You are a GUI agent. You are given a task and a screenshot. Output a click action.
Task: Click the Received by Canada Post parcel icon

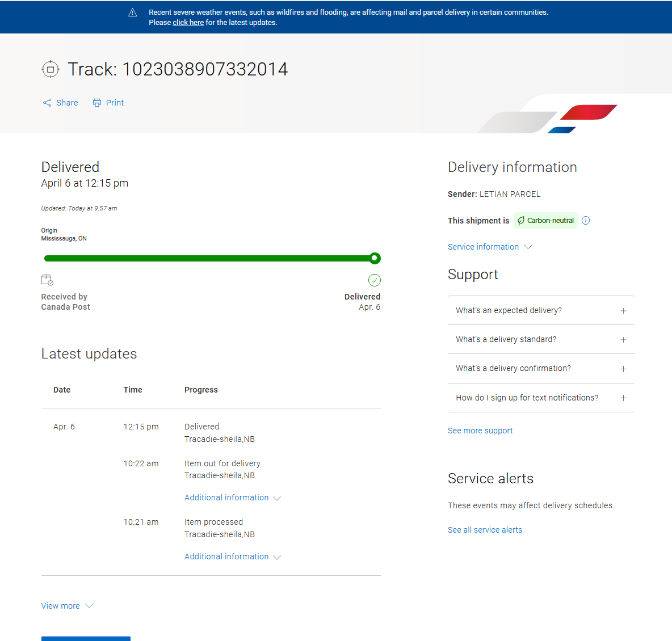tap(47, 280)
